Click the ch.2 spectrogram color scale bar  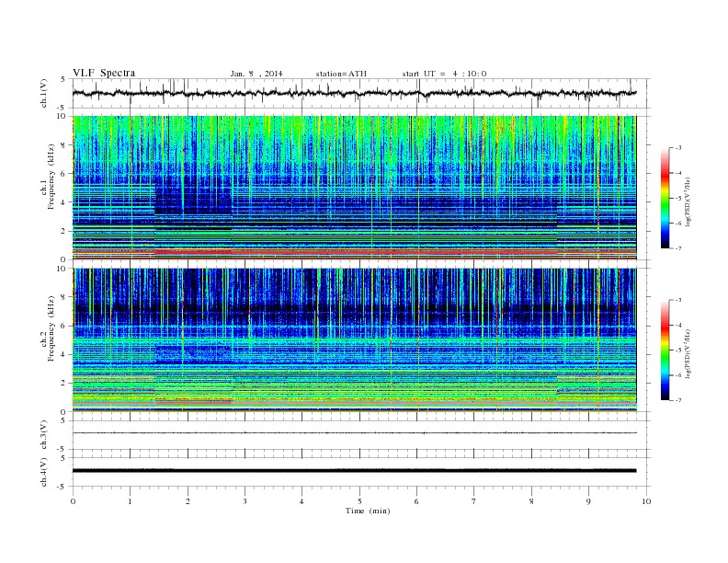pyautogui.click(x=665, y=350)
